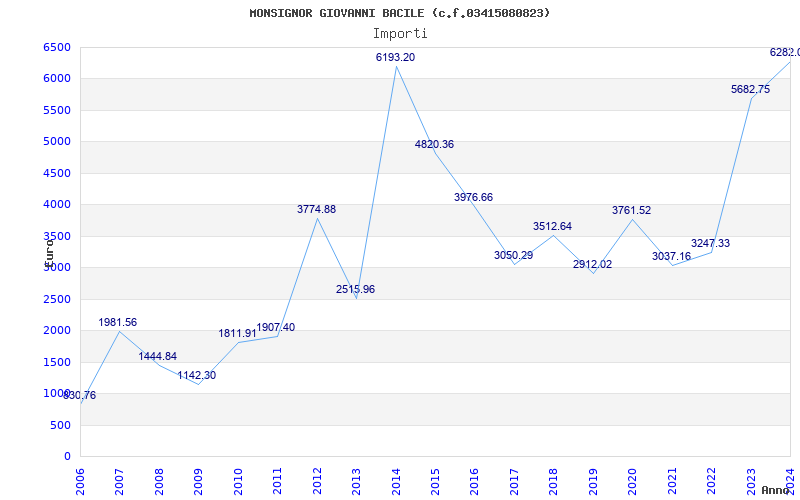Select the 2013 year tick label

(x=356, y=482)
